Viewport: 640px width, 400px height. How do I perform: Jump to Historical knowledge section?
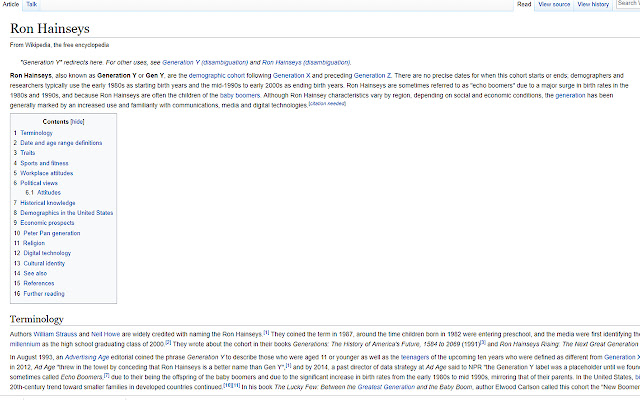48,203
